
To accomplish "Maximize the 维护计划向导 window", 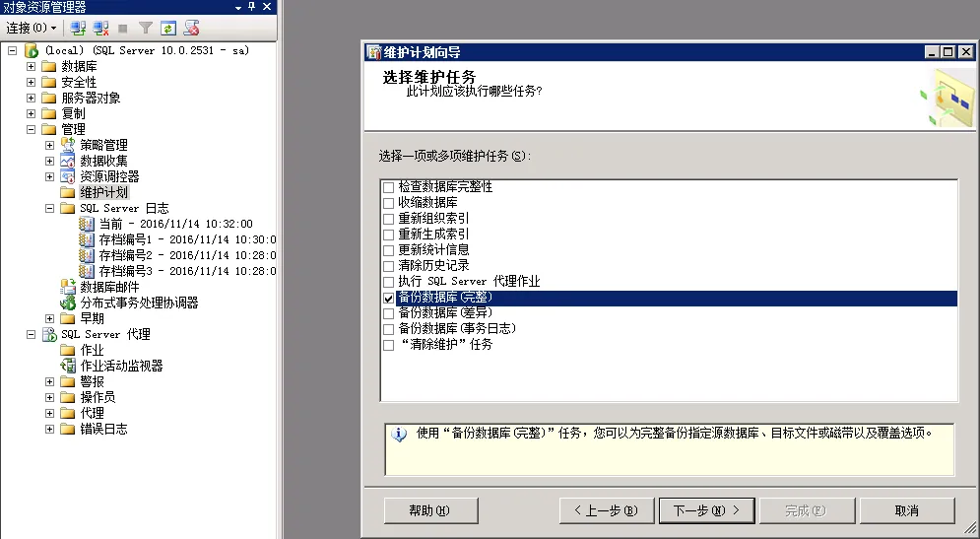I will tap(948, 52).
